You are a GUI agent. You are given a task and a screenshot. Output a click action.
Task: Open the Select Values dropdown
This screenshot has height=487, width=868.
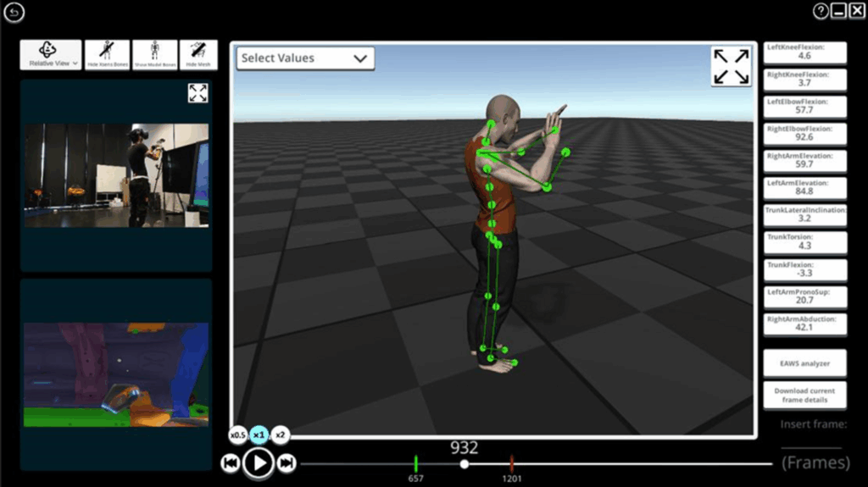[x=305, y=58]
